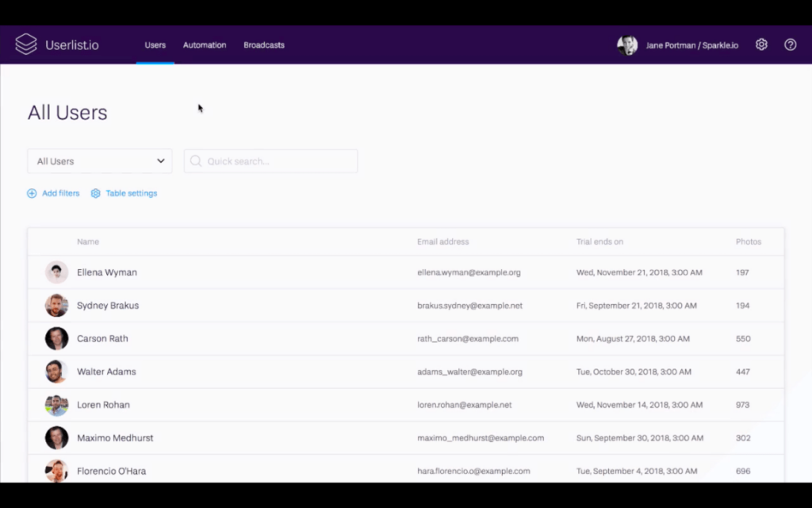Switch to the Users tab

(155, 45)
